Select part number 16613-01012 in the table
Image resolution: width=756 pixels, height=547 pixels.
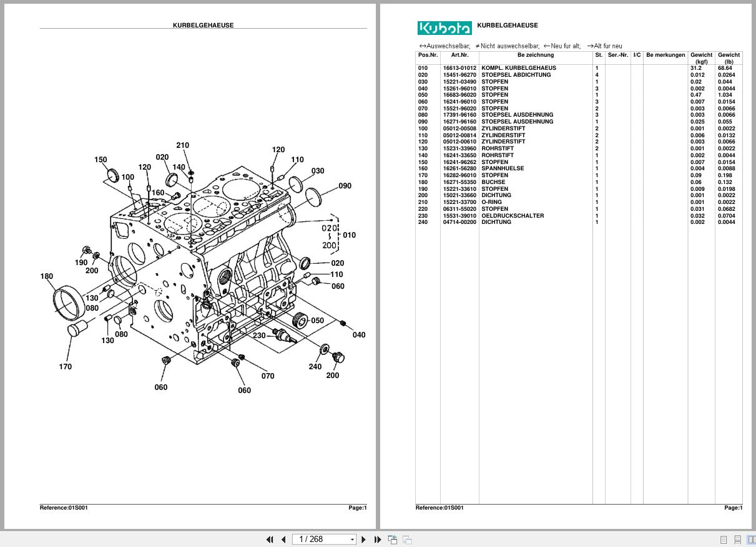click(460, 69)
